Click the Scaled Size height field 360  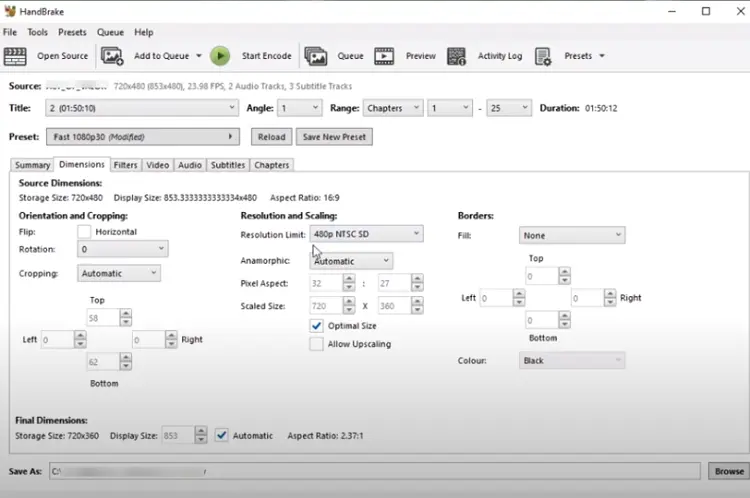tap(394, 306)
